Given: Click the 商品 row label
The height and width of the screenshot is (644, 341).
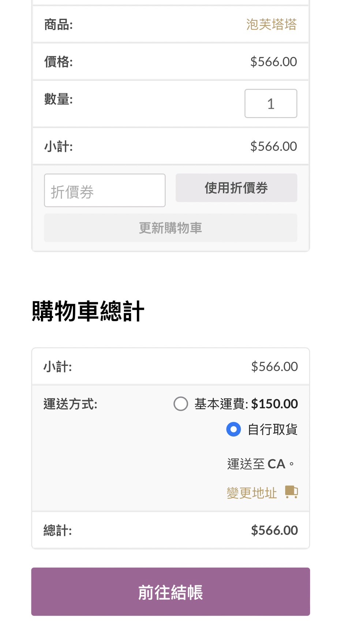Looking at the screenshot, I should pyautogui.click(x=59, y=25).
